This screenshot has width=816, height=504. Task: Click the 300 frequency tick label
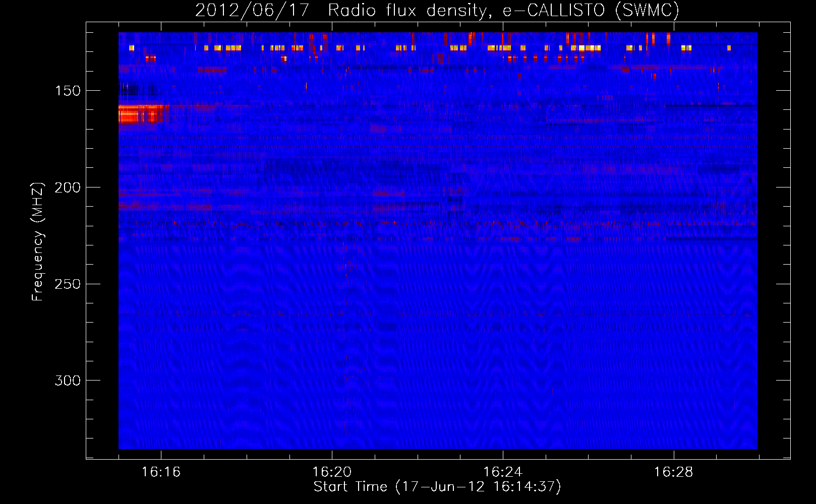pyautogui.click(x=67, y=381)
